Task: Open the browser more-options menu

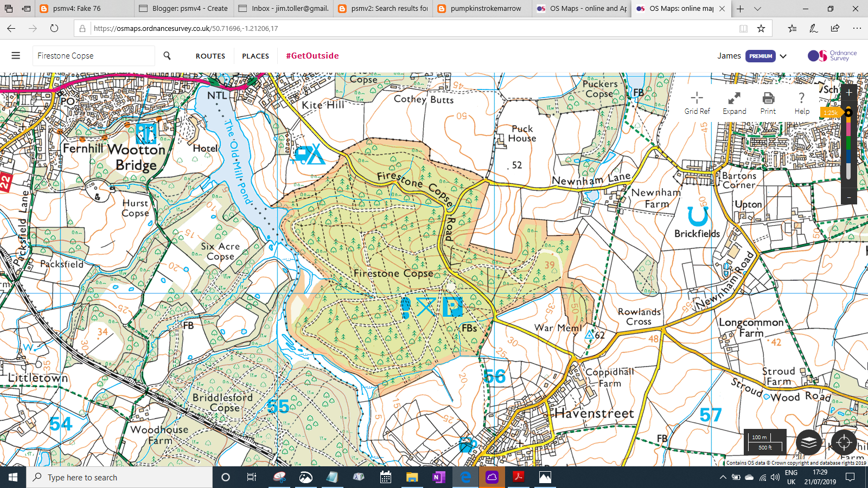Action: coord(857,28)
